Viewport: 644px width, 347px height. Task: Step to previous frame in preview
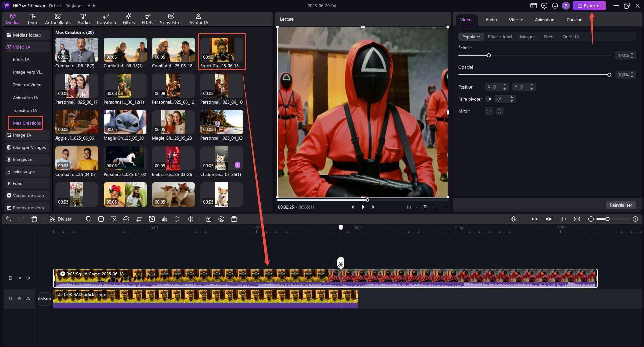pos(353,207)
